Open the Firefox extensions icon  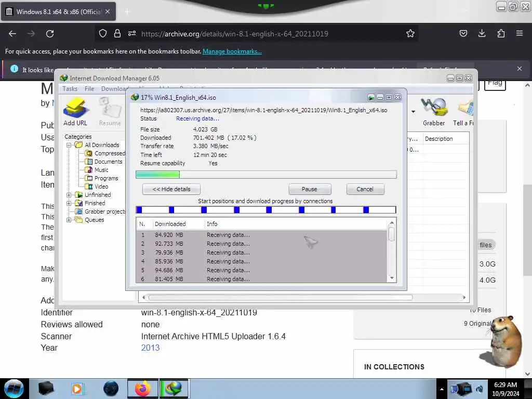[501, 33]
